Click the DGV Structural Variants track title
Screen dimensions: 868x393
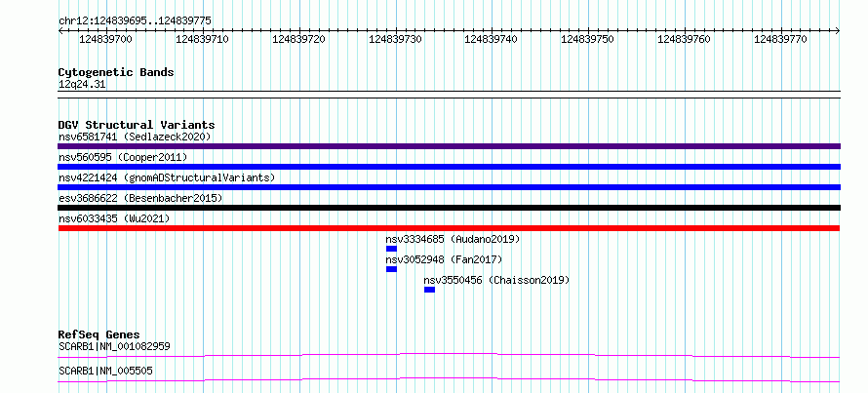(x=137, y=125)
